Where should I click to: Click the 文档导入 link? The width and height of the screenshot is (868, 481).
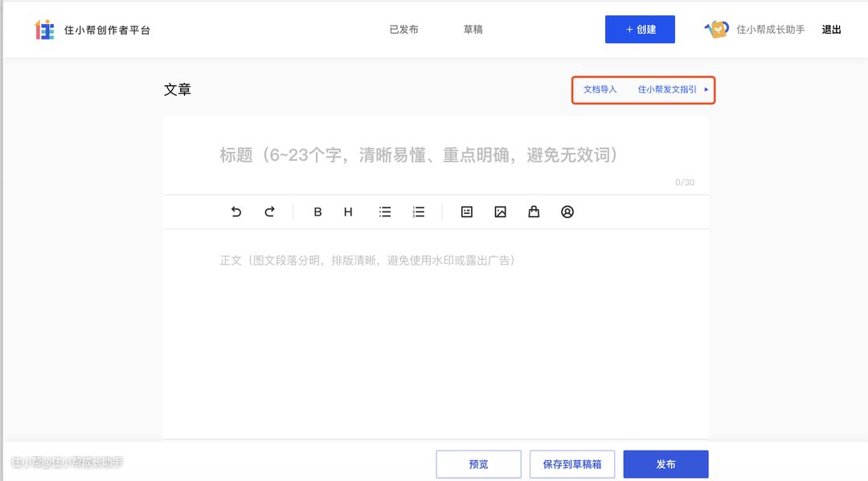tap(600, 90)
